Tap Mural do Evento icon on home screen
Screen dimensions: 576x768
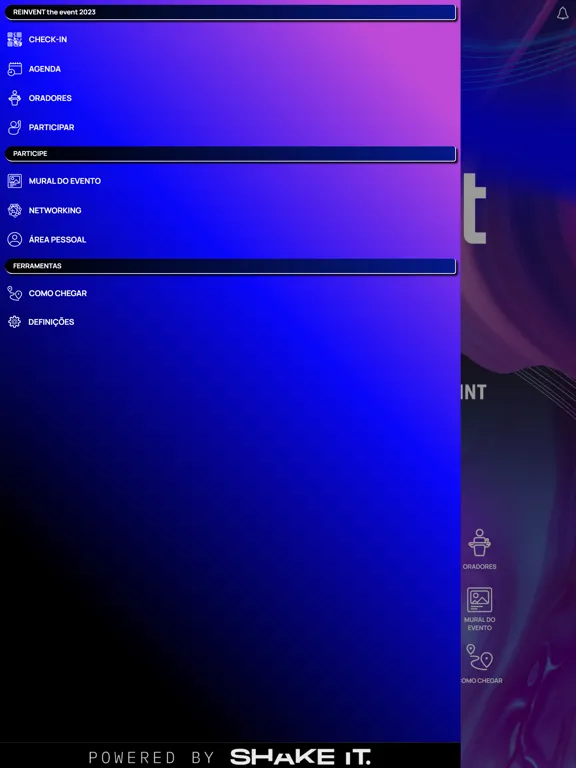pos(480,600)
